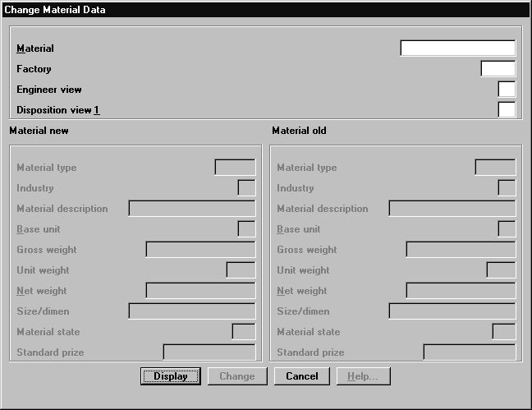Click Net weight field under Material old
This screenshot has height=410, width=532.
(461, 291)
